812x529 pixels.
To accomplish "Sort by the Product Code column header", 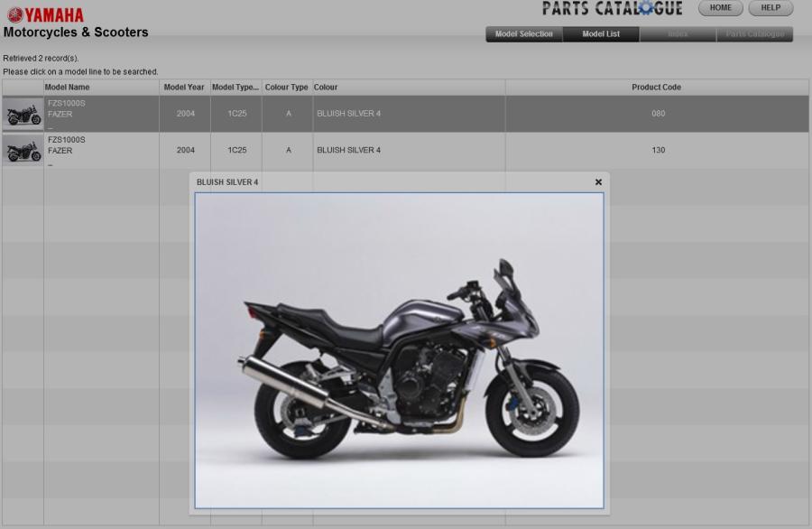I will [x=656, y=87].
